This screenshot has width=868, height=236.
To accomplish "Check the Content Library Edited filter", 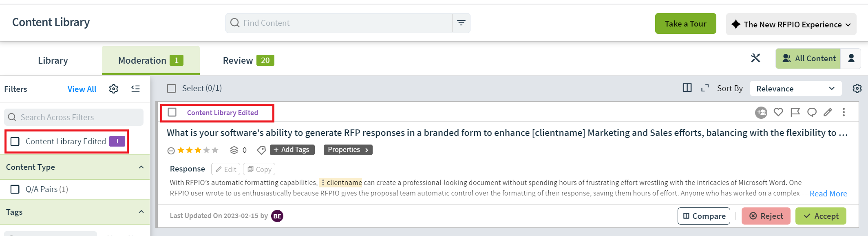I will coord(15,141).
